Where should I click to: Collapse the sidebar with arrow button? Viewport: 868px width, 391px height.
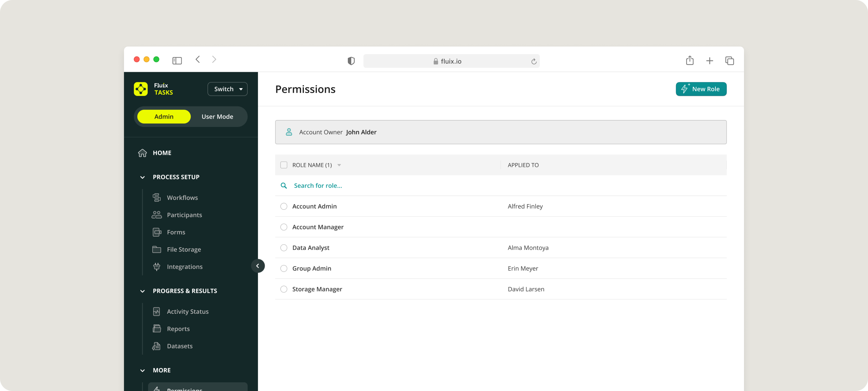[x=258, y=266]
